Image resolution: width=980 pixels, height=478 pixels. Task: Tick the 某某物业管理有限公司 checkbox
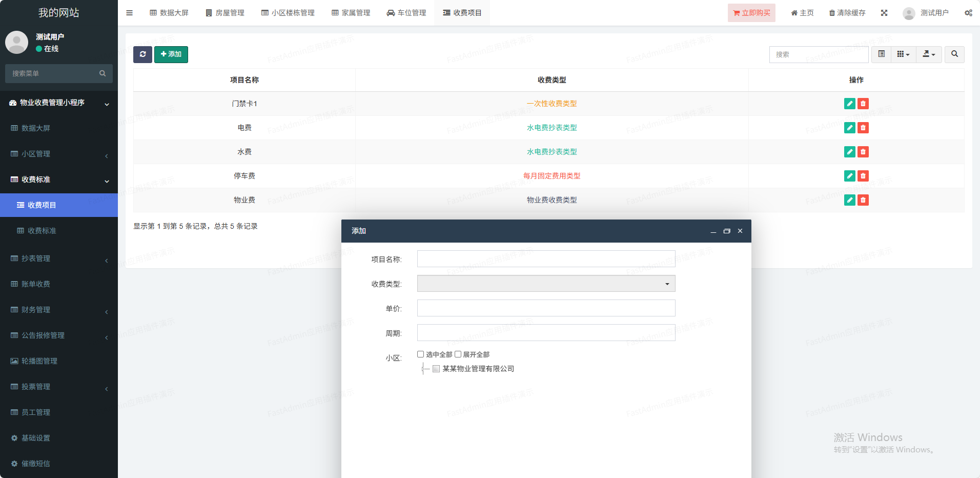436,369
